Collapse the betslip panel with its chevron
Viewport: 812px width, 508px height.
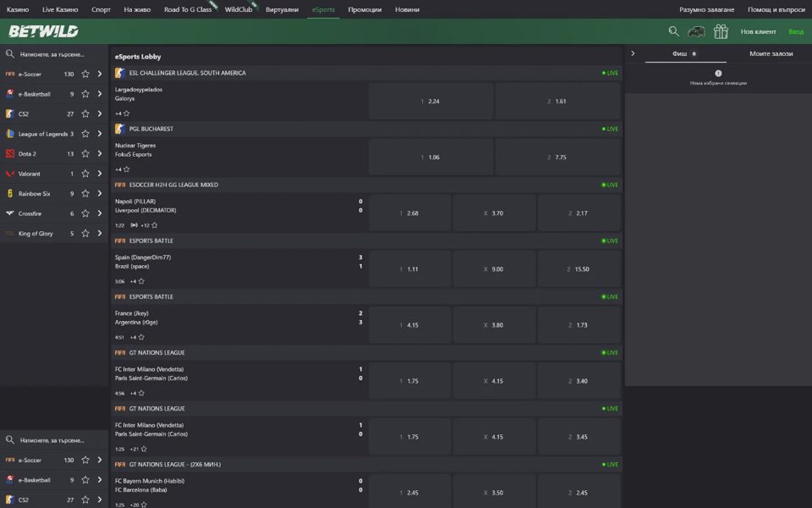coord(633,53)
